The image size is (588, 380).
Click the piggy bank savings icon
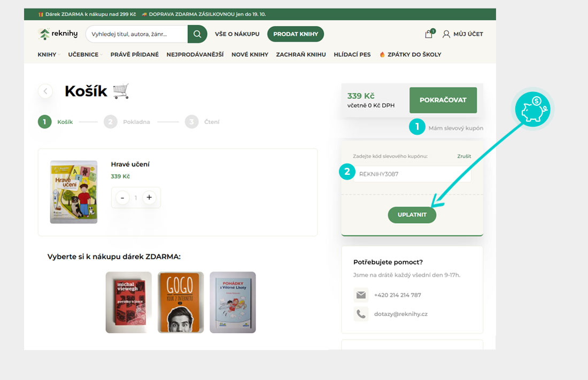(532, 109)
